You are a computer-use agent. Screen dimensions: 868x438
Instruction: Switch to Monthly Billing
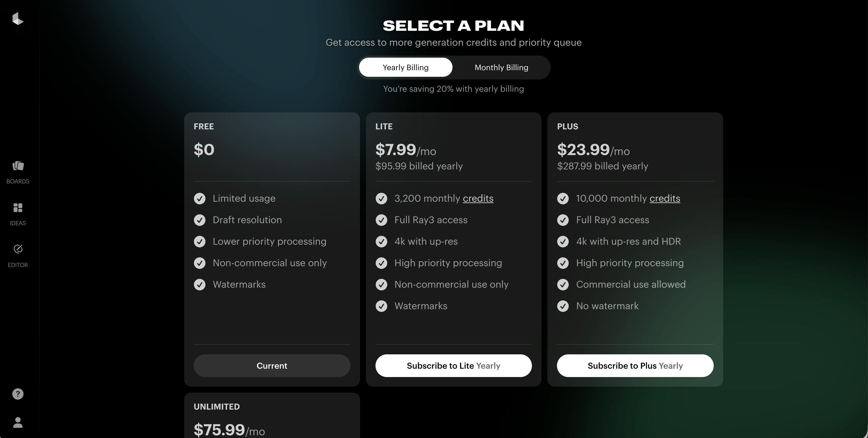[x=501, y=68]
